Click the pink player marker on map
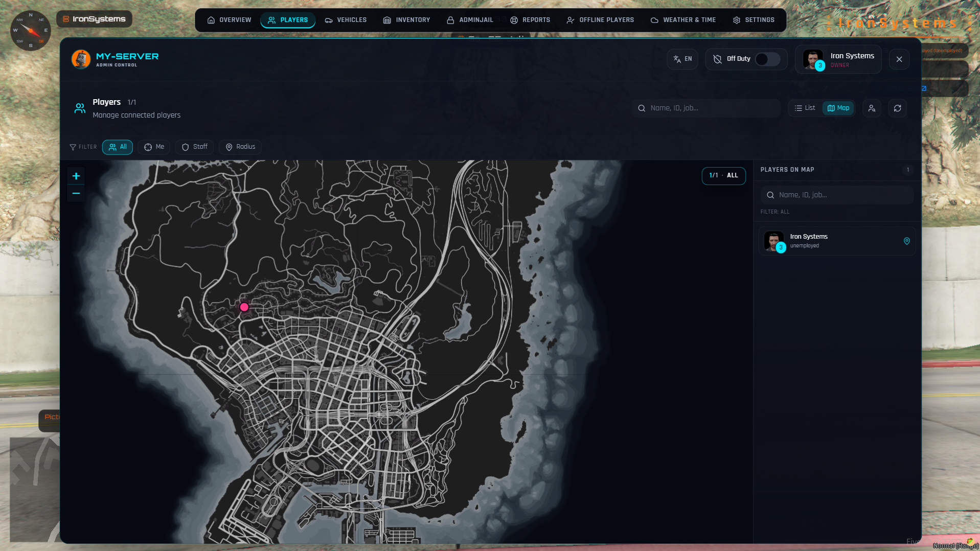 (244, 307)
